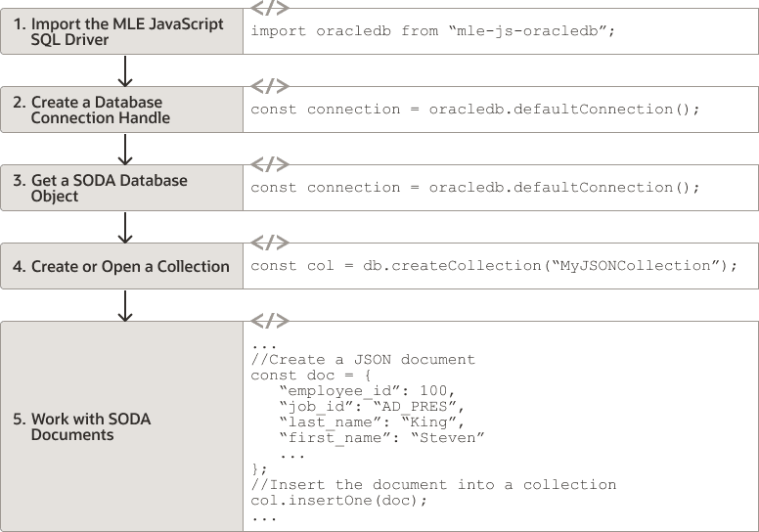Click the db.createCollection code line
The height and width of the screenshot is (532, 759).
click(494, 266)
